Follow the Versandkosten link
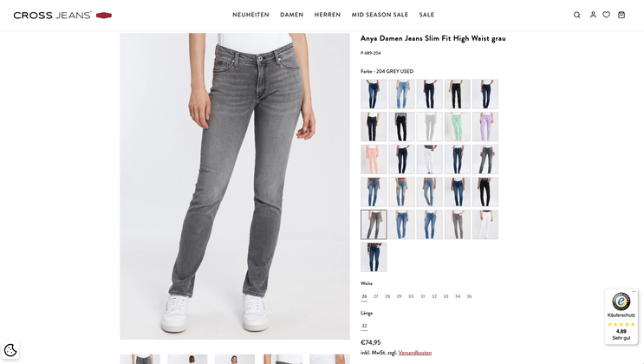 pos(415,353)
